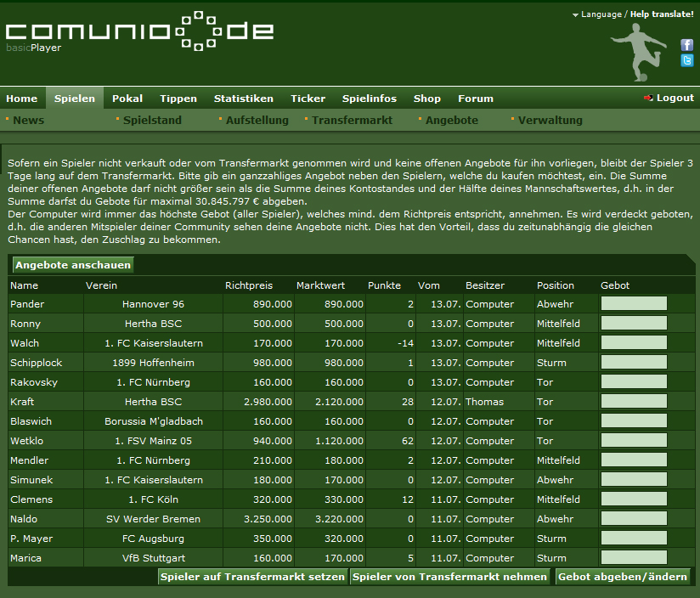
Task: Click Angebote anschauen button
Action: click(73, 265)
